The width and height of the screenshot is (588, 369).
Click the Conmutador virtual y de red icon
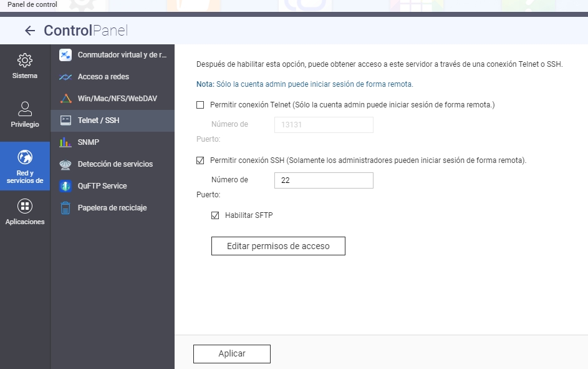coord(65,55)
